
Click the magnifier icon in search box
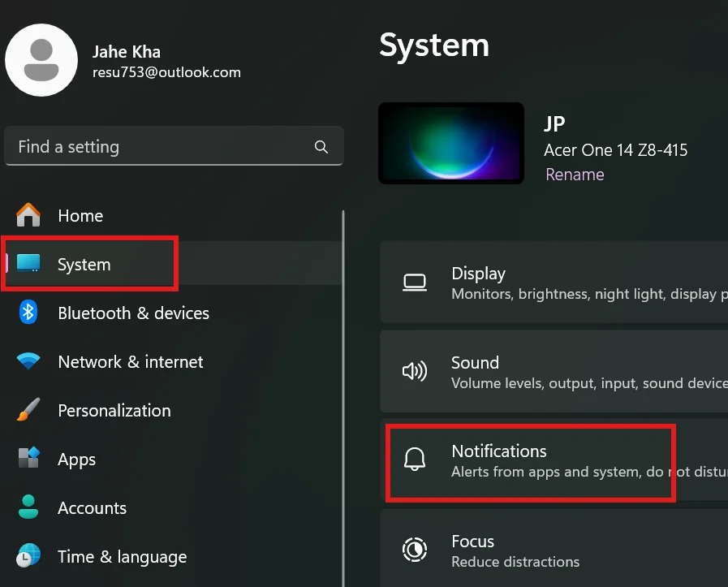(x=321, y=147)
